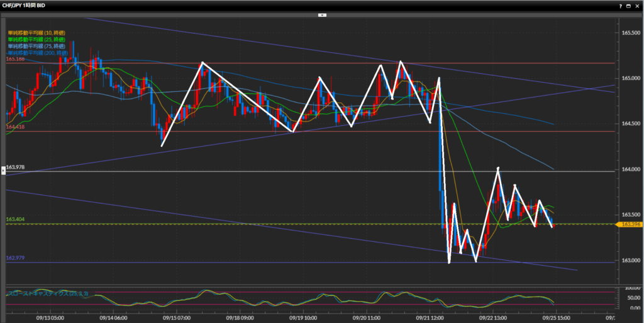This screenshot has width=644, height=323.
Task: Select the 200-period simple moving average label
Action: point(38,53)
